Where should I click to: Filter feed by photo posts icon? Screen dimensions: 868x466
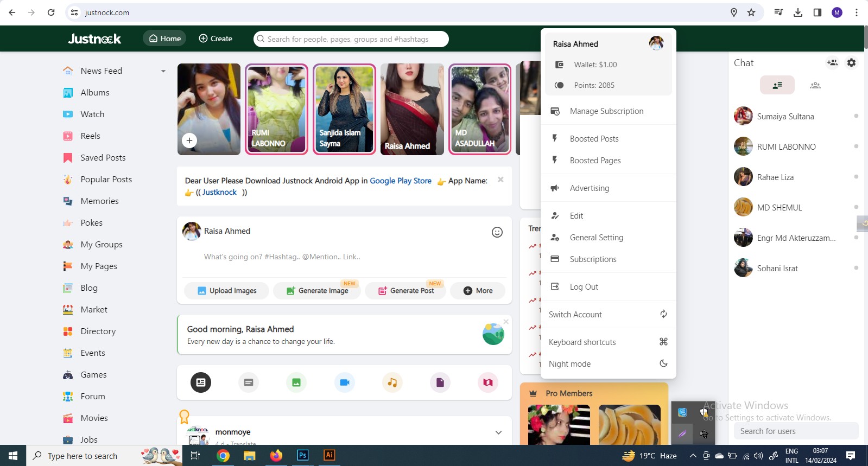296,382
